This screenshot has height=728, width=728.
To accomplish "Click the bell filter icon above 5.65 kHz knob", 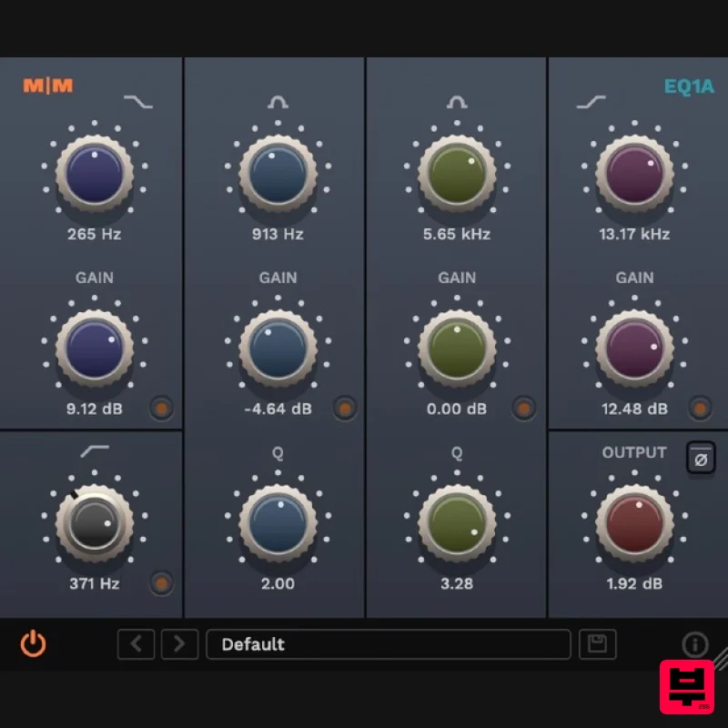I will [x=456, y=102].
